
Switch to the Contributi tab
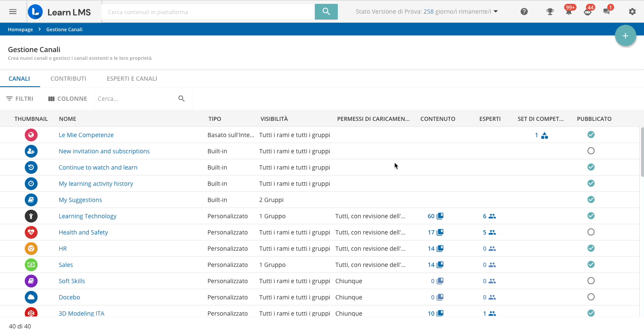click(68, 79)
